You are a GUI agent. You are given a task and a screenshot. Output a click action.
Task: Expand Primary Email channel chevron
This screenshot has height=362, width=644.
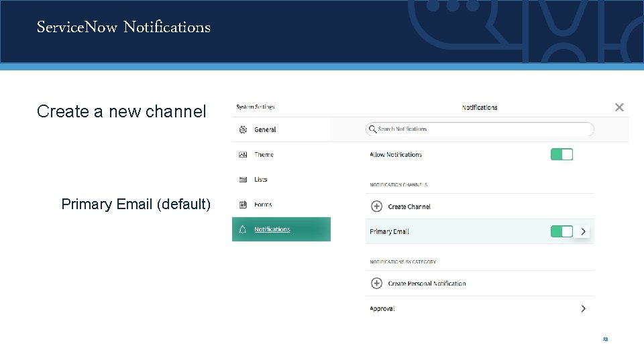583,231
